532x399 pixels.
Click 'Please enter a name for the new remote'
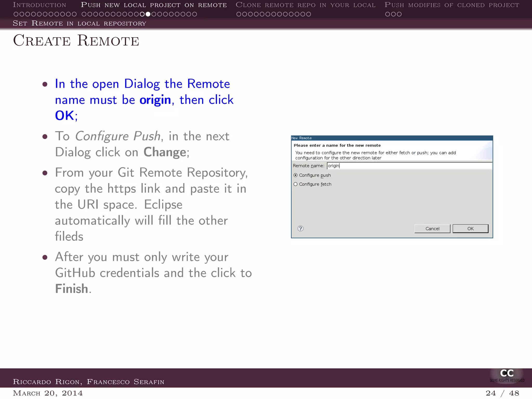click(337, 145)
